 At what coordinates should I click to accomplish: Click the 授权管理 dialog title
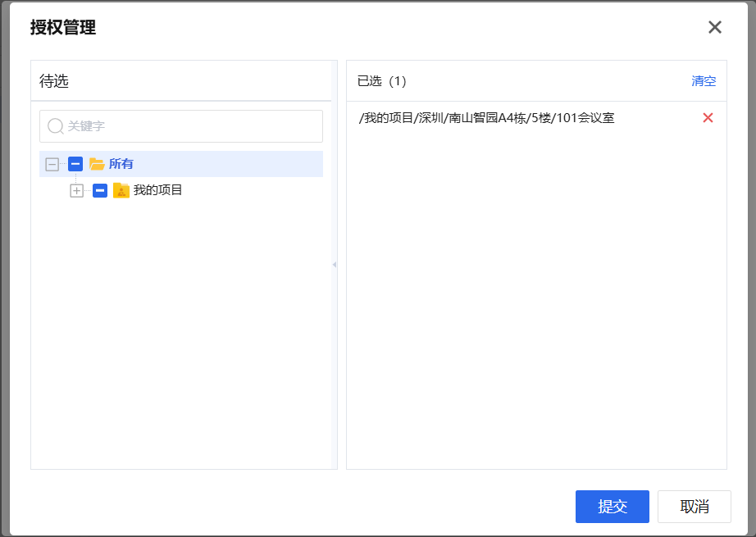[63, 28]
